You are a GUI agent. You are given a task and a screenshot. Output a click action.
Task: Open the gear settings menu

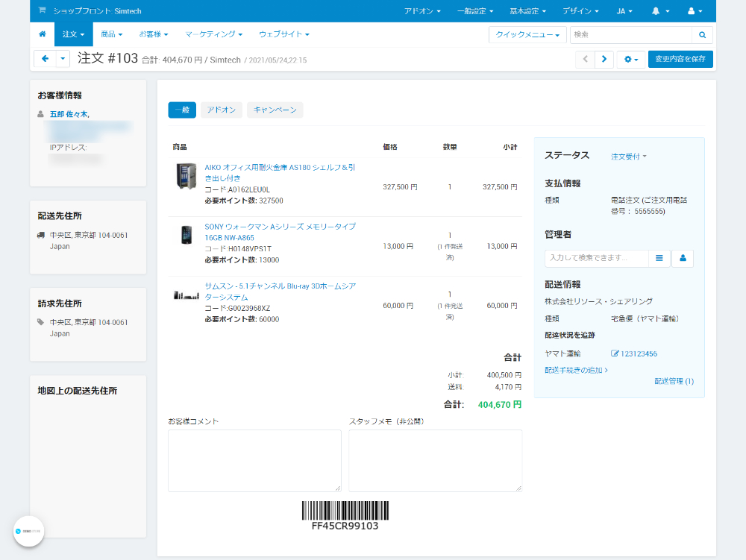(x=631, y=59)
